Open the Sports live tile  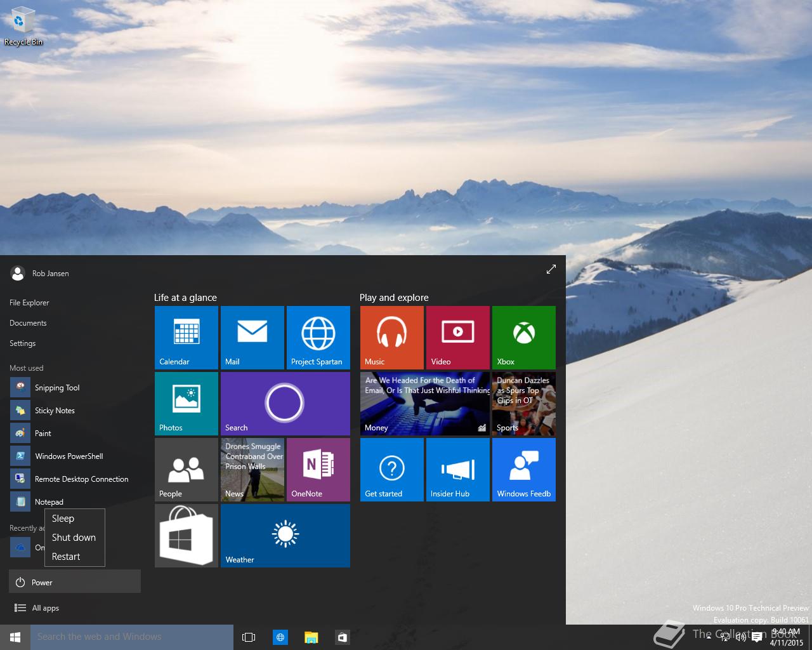tap(524, 404)
